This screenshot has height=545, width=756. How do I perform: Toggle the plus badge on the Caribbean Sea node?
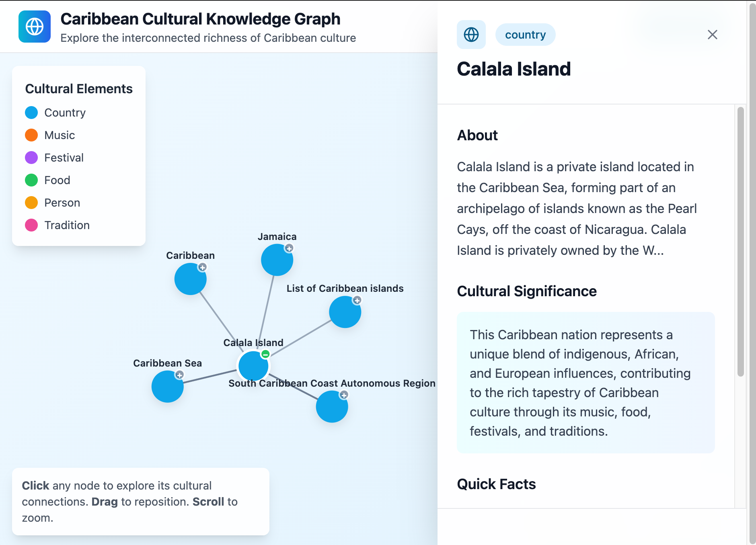(x=179, y=375)
